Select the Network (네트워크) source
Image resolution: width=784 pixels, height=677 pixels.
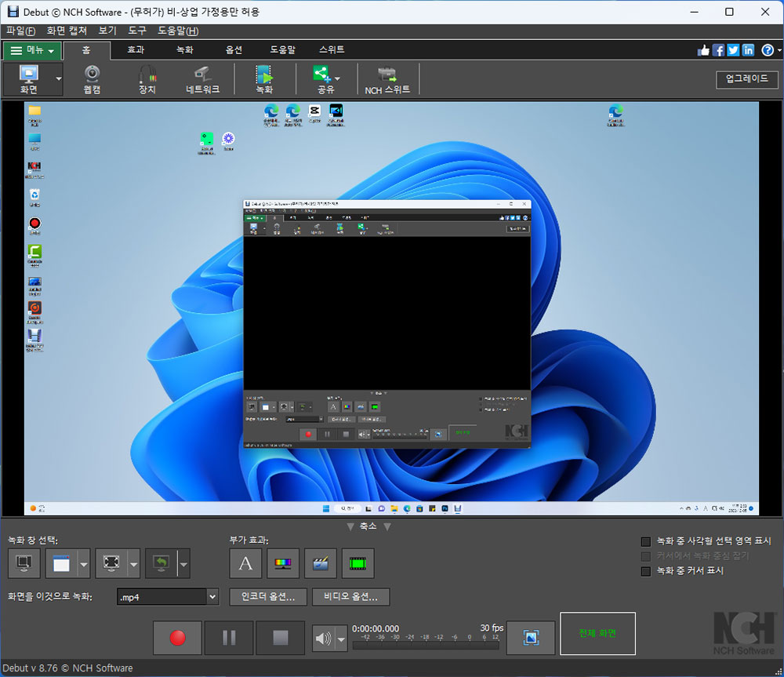tap(202, 79)
